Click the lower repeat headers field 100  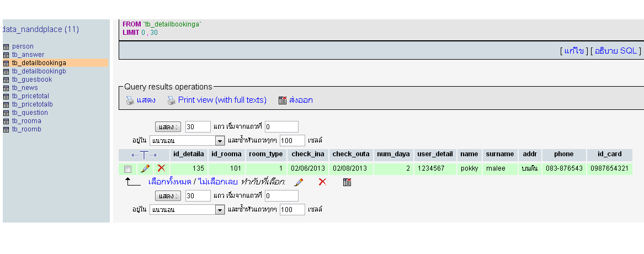[292, 210]
